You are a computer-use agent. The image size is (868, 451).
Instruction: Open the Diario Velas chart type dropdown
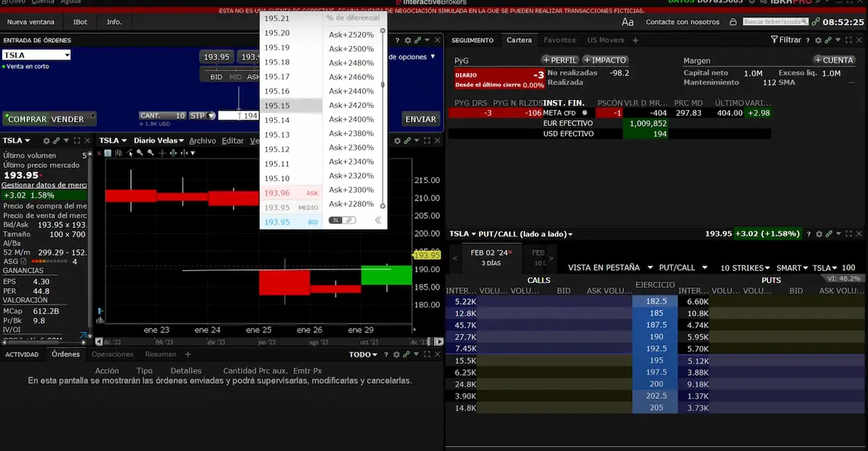[159, 140]
